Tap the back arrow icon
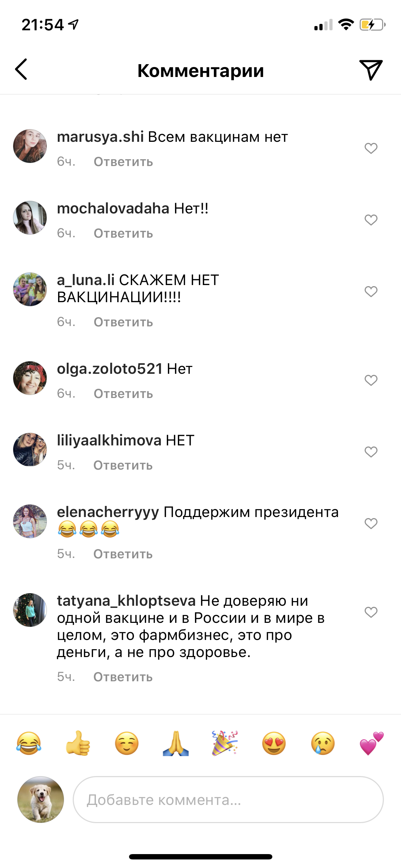This screenshot has width=401, height=868. click(21, 69)
